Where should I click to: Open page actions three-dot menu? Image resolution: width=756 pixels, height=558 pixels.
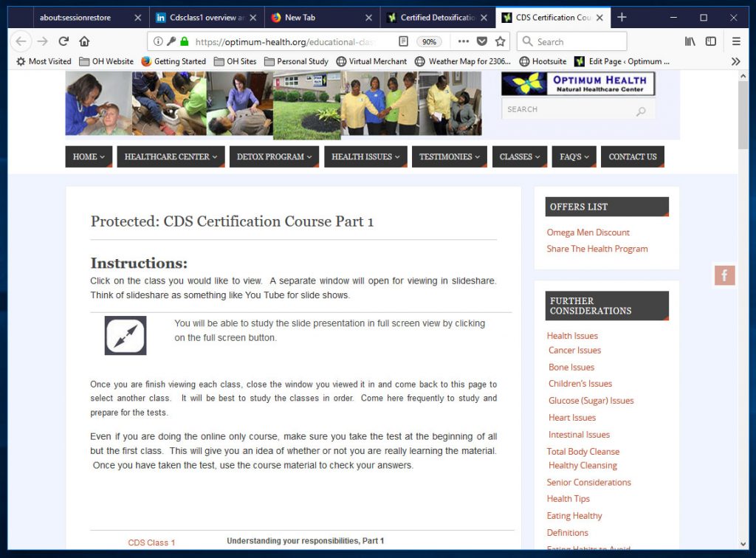pos(463,41)
